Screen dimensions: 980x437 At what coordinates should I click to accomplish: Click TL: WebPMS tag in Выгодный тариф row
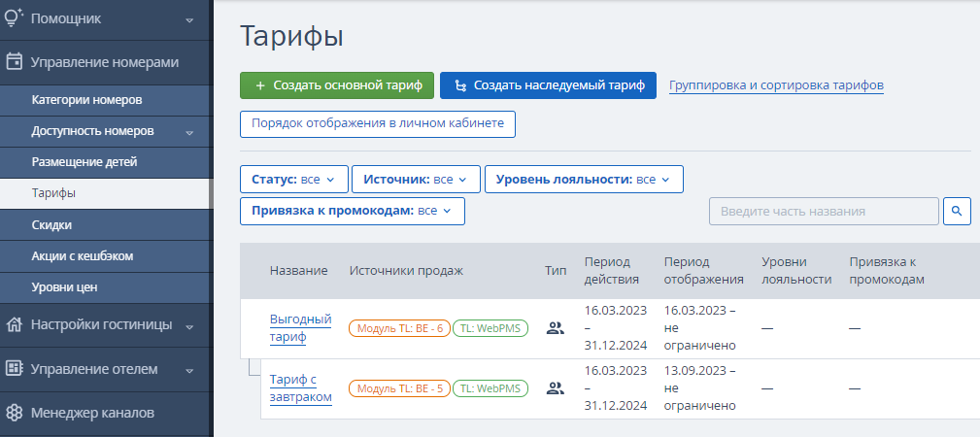(x=490, y=328)
